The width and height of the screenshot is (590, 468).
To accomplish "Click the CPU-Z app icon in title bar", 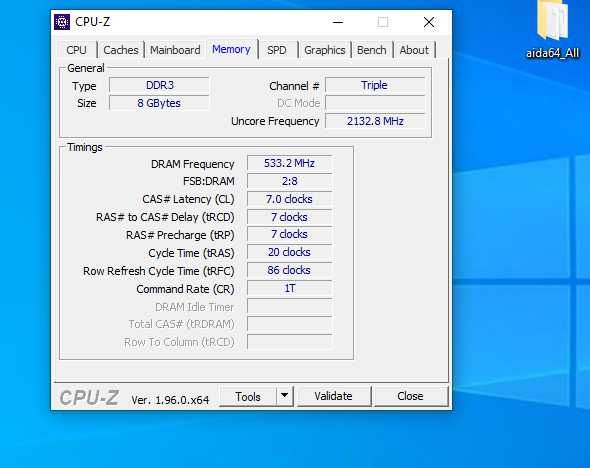I will (x=62, y=22).
